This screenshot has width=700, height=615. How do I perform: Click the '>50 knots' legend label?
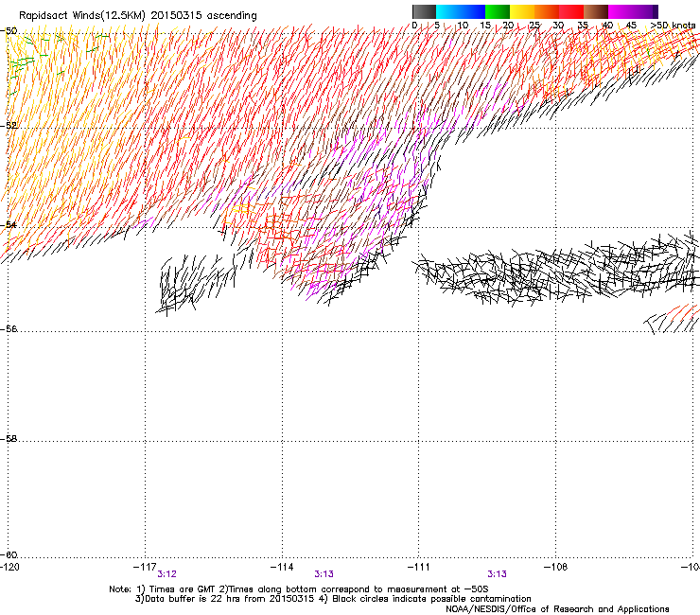coord(673,26)
